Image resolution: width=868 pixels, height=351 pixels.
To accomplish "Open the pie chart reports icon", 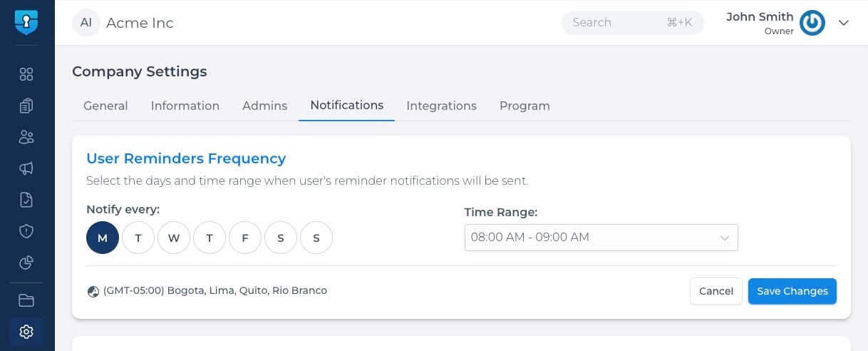I will pyautogui.click(x=26, y=263).
